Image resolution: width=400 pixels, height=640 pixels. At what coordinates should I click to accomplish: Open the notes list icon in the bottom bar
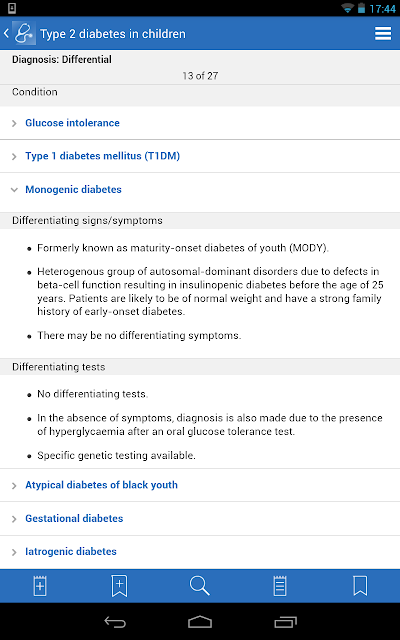[280, 586]
